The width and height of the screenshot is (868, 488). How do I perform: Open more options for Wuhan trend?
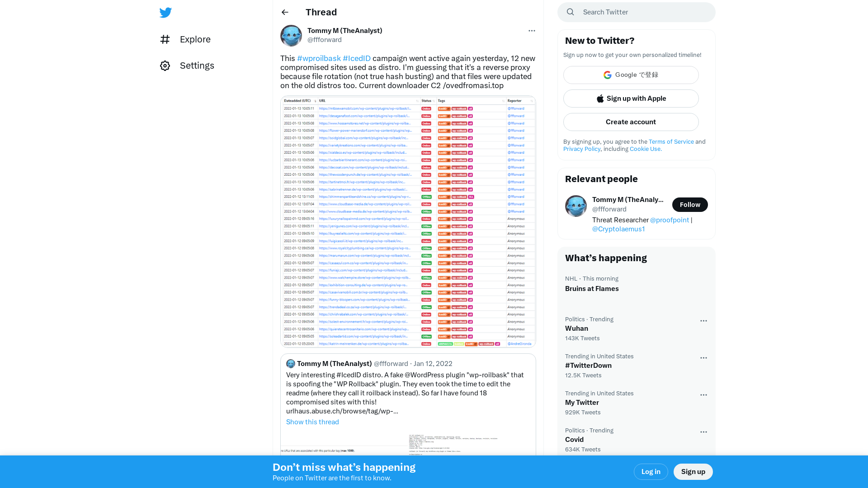click(703, 321)
